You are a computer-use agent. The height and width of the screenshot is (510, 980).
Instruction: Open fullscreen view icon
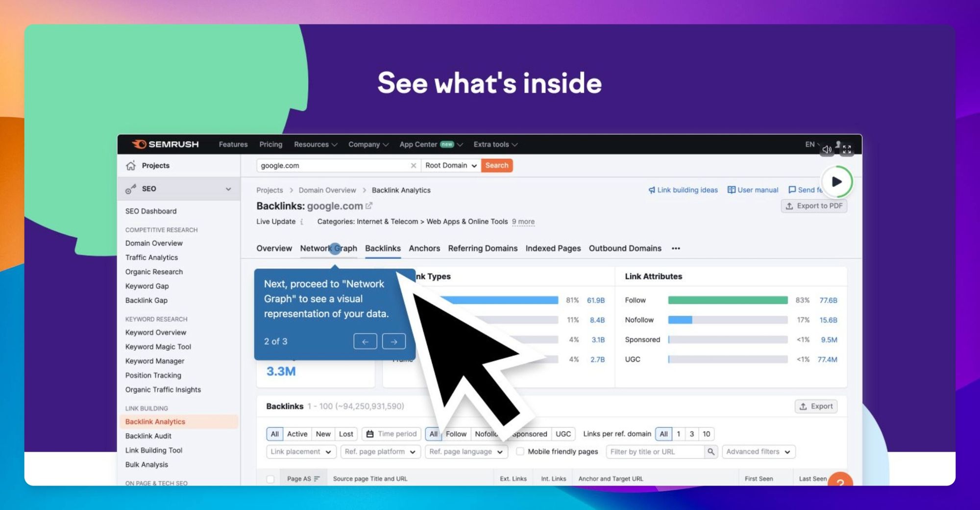tap(847, 150)
